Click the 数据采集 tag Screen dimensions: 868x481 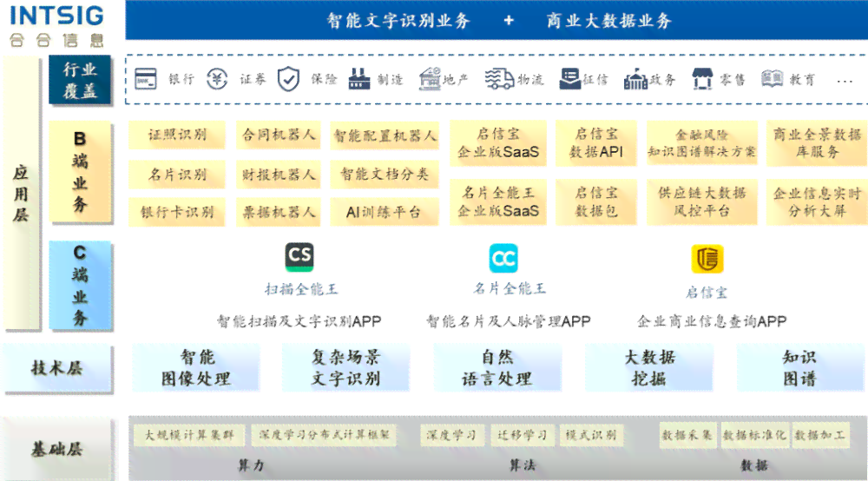click(x=687, y=436)
